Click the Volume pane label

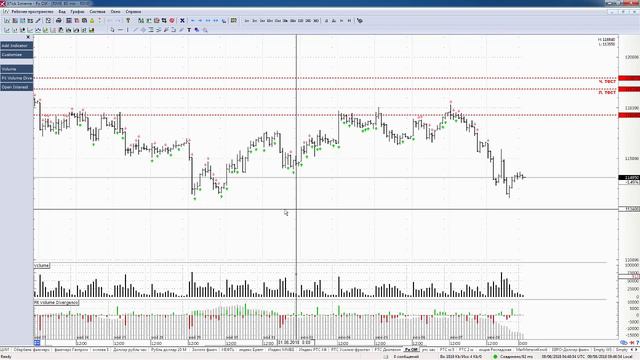pos(42,266)
